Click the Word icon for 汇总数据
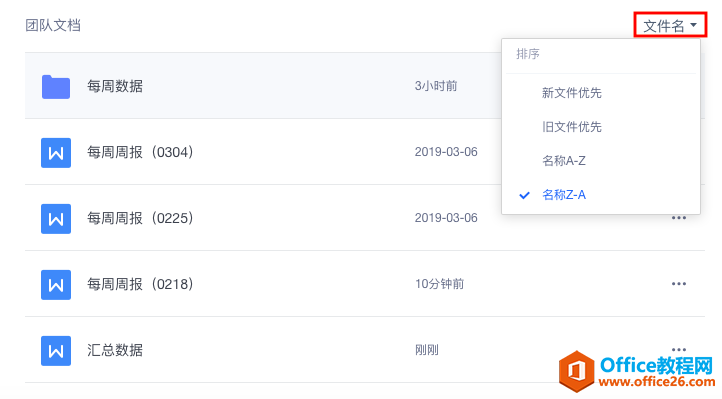 pyautogui.click(x=56, y=351)
